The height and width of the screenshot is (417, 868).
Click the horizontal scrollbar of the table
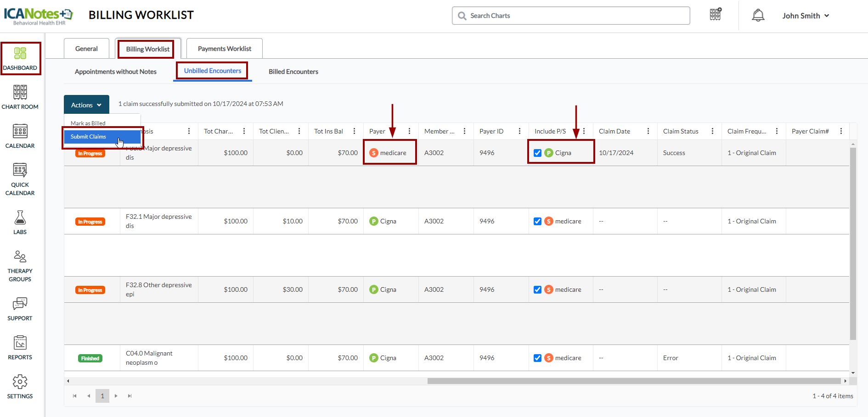point(634,381)
